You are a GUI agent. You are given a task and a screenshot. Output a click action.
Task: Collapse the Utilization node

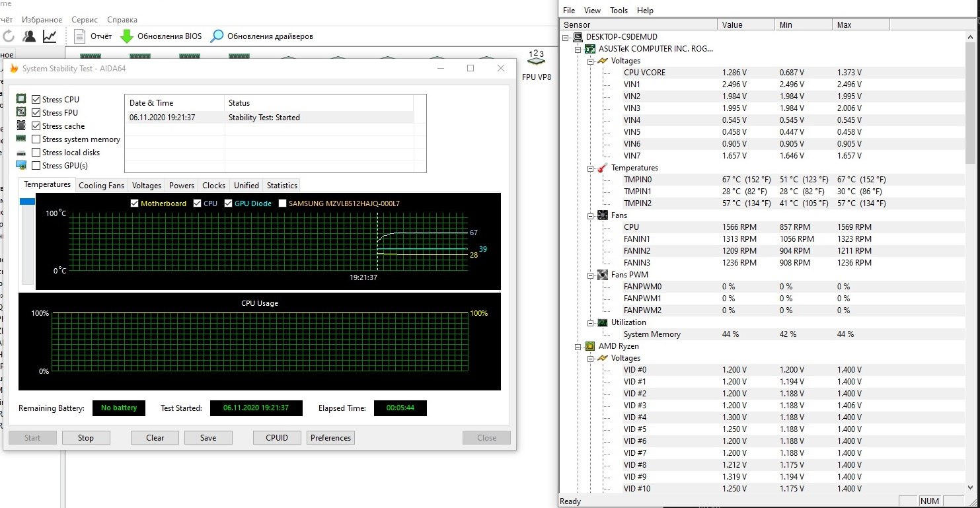point(590,322)
